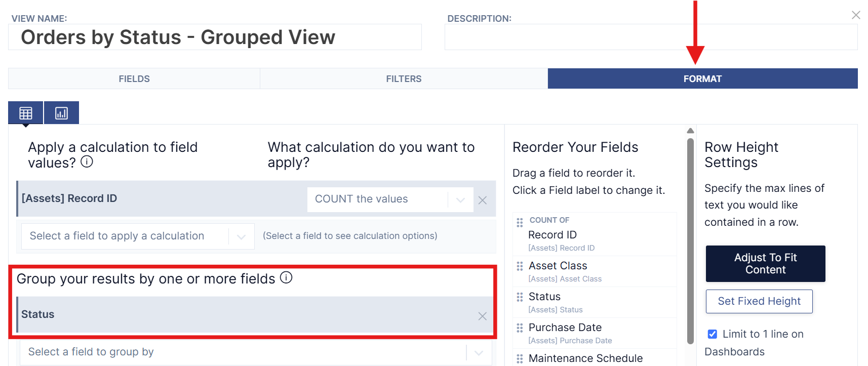Click info icon beside calculation heading
Viewport: 868px width, 366px height.
point(87,161)
